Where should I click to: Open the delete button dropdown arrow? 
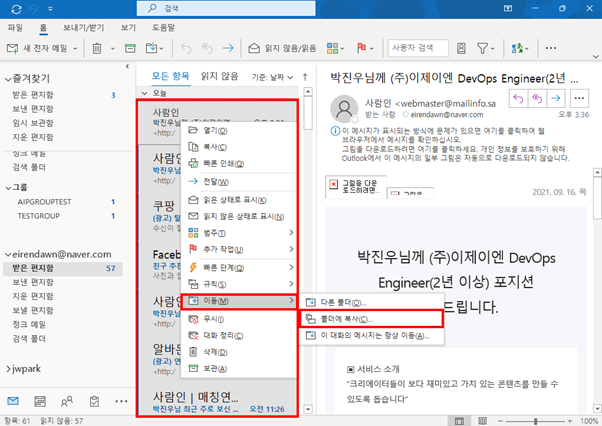(x=112, y=48)
